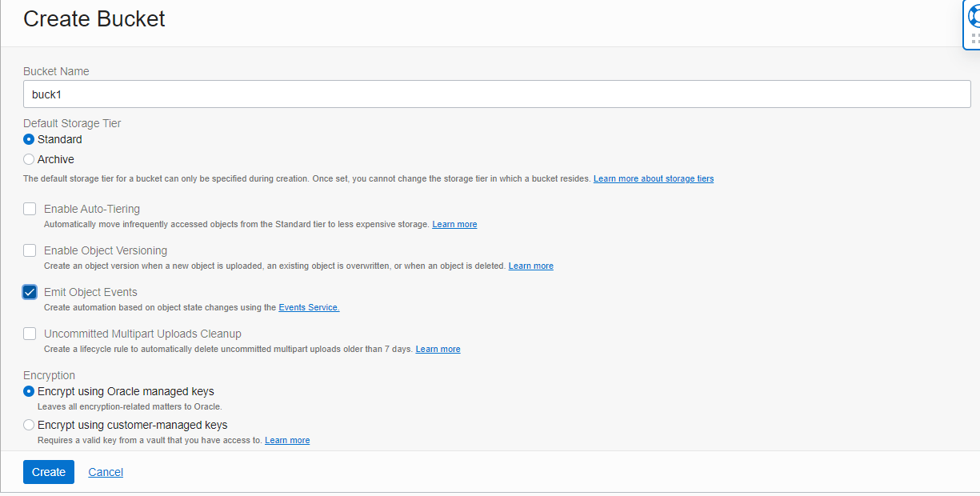Enable Uncommitted Multipart Uploads Cleanup
This screenshot has width=980, height=496.
click(x=30, y=333)
